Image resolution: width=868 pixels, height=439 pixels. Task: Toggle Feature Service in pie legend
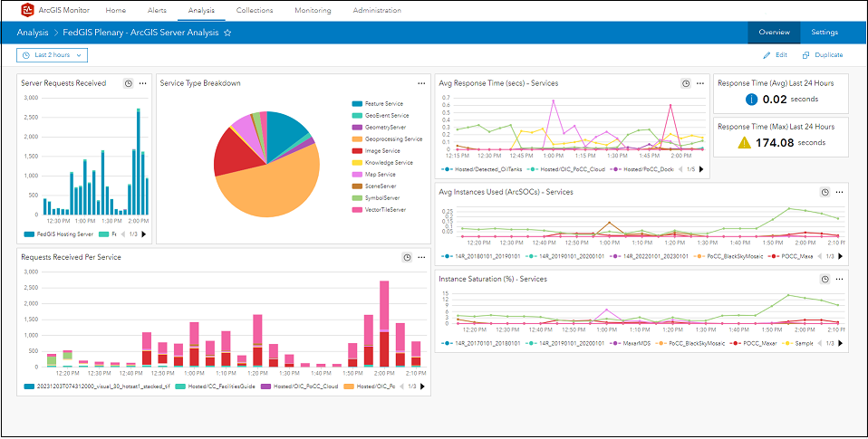coord(378,104)
